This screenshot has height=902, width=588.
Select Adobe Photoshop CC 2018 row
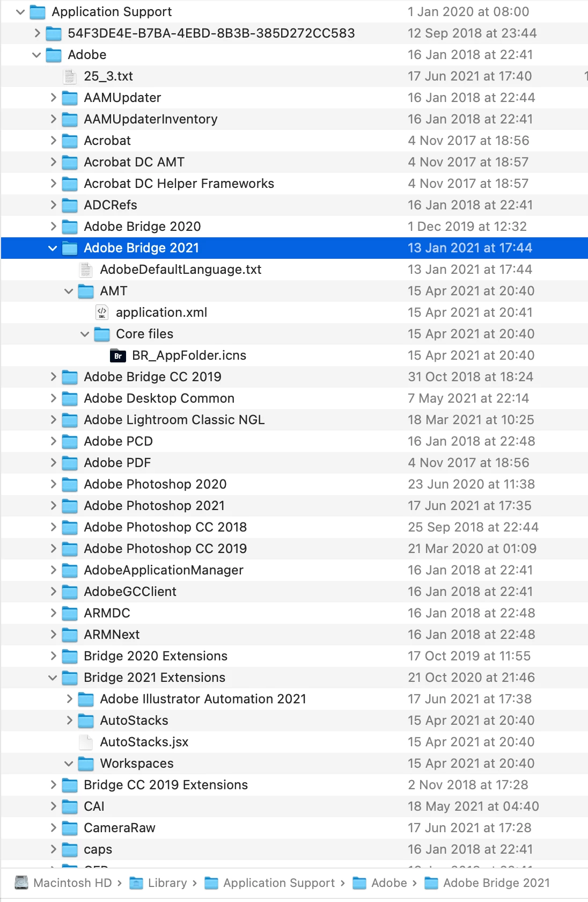coord(295,527)
